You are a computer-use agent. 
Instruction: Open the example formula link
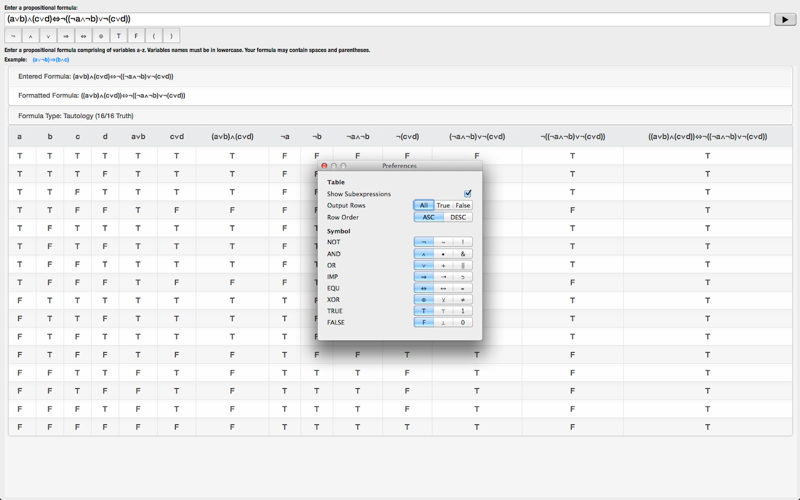tap(51, 60)
